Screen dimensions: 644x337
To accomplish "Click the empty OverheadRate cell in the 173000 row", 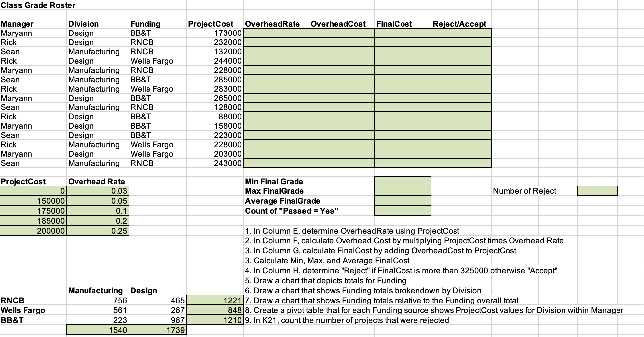I will pyautogui.click(x=276, y=33).
